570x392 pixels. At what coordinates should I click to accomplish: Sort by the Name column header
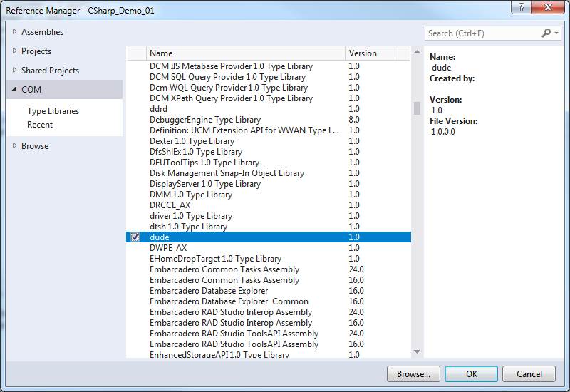pos(245,53)
